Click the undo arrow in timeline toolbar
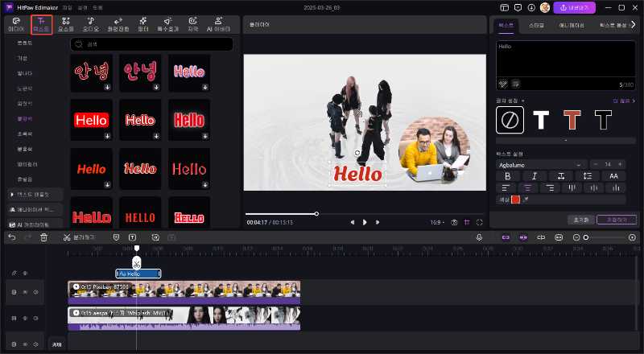The image size is (644, 354). click(x=12, y=237)
